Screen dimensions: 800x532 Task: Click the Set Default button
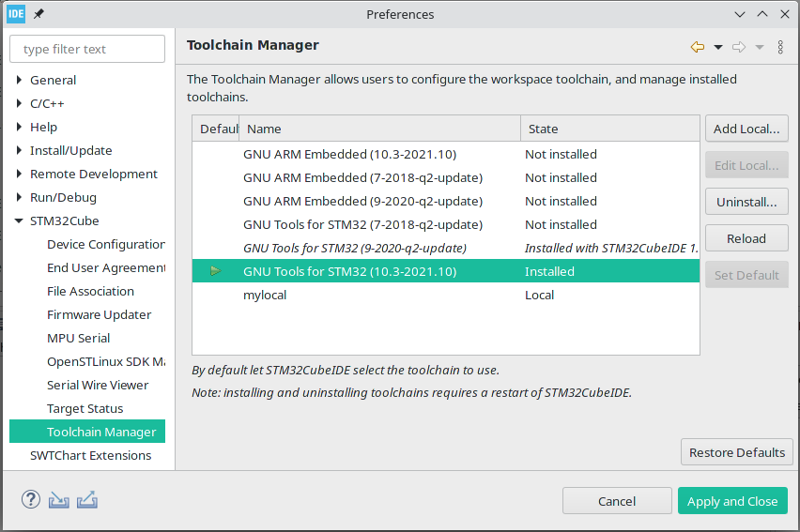(x=746, y=276)
